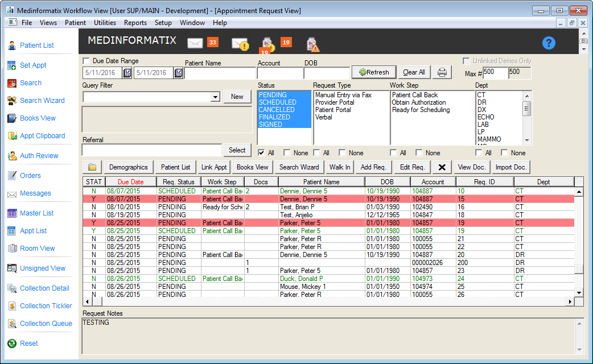This screenshot has height=364, width=593.
Task: Click Import Doc. button
Action: click(x=510, y=167)
